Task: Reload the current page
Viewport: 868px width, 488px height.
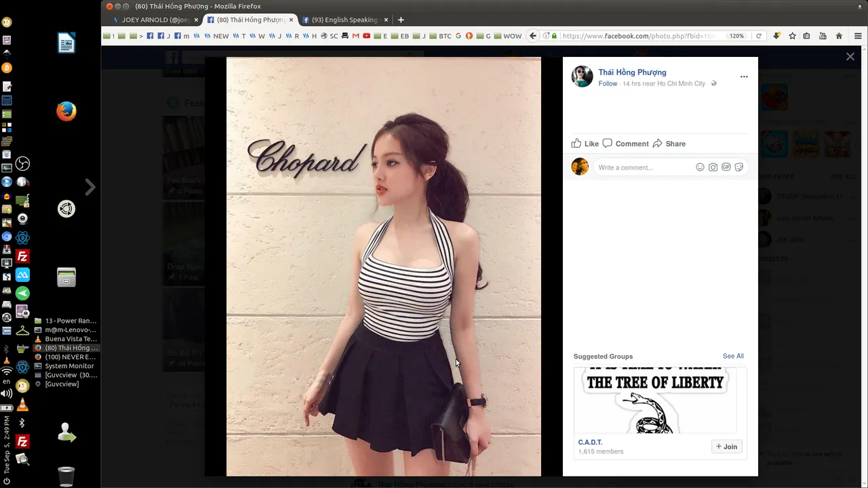Action: (x=759, y=36)
